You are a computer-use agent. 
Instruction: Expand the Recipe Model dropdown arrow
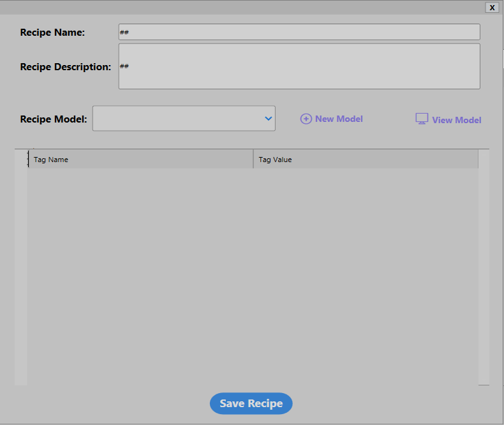(x=268, y=118)
